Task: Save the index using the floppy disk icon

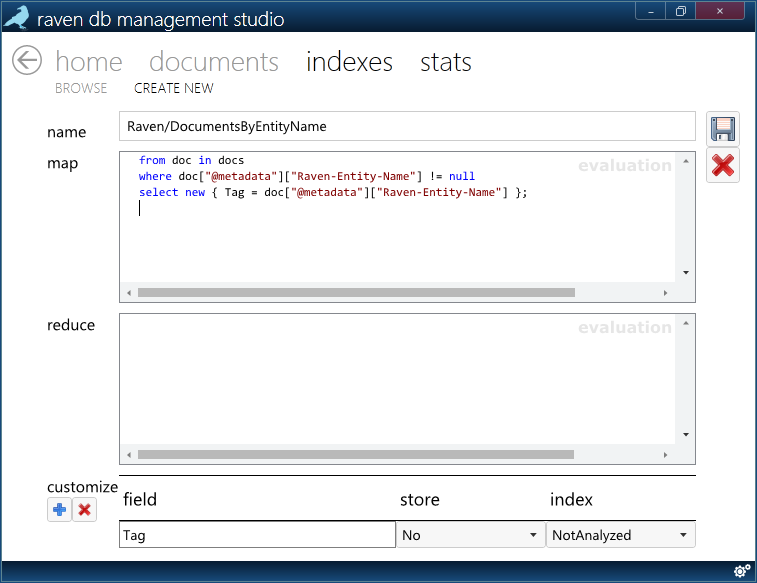Action: [723, 129]
